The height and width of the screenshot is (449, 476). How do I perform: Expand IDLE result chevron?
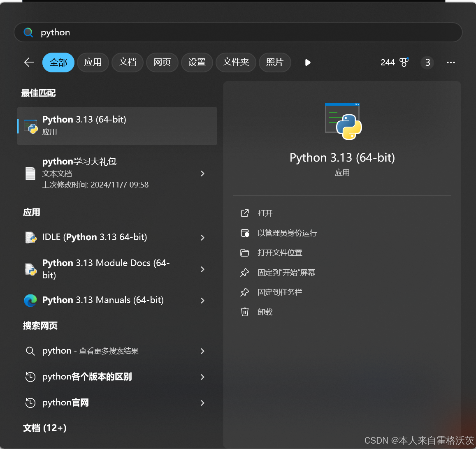click(202, 238)
